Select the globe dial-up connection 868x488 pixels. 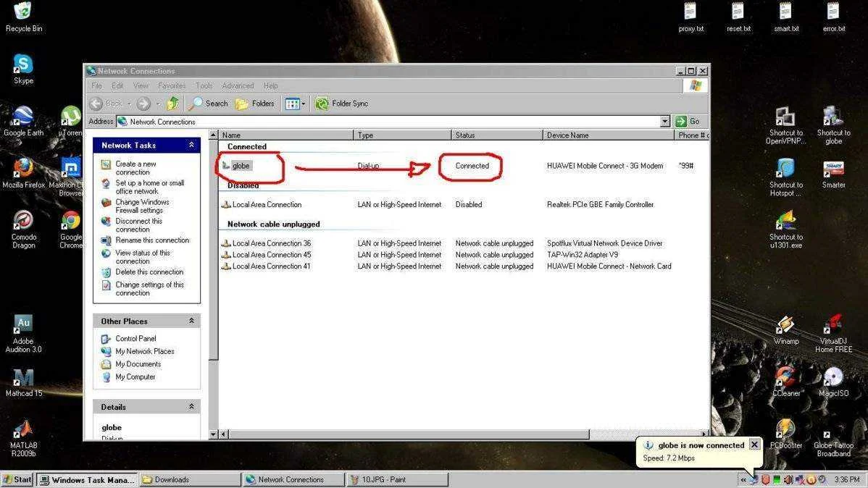[241, 165]
